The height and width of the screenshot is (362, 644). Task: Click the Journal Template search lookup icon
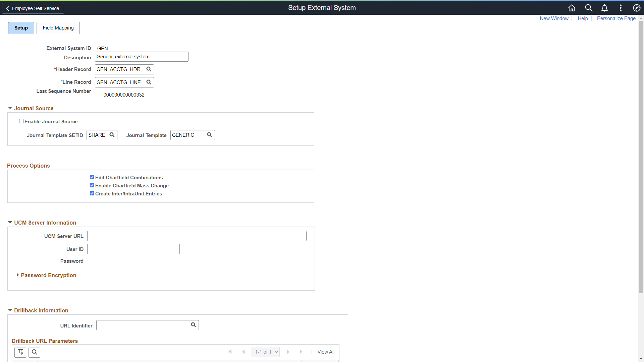[209, 135]
